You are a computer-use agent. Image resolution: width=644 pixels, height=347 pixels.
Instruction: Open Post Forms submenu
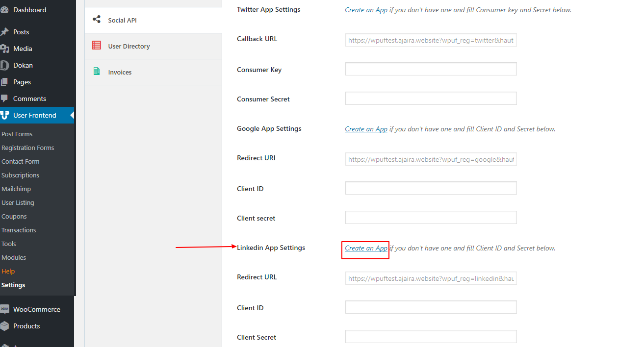pyautogui.click(x=17, y=134)
